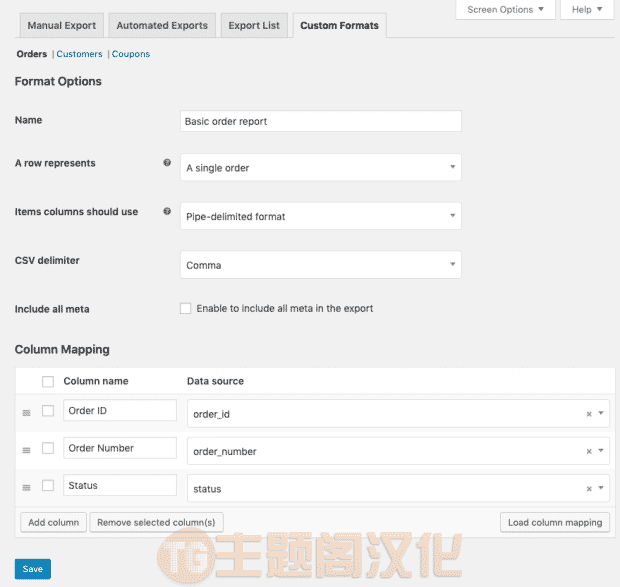Check the Order ID row checkbox
This screenshot has width=620, height=587.
pos(48,411)
